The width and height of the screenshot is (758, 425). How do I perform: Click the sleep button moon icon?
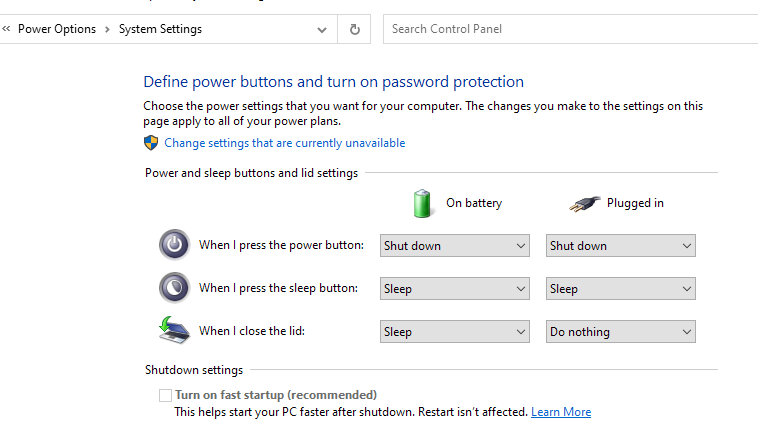[x=174, y=287]
